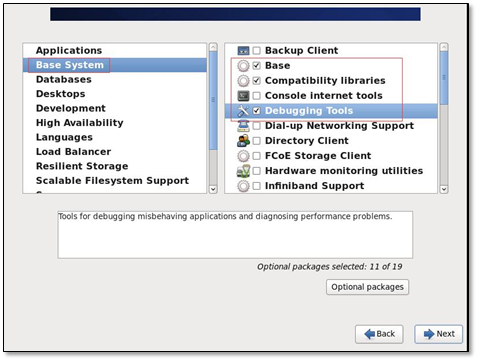
Task: Proceed with the Next button
Action: pyautogui.click(x=439, y=334)
